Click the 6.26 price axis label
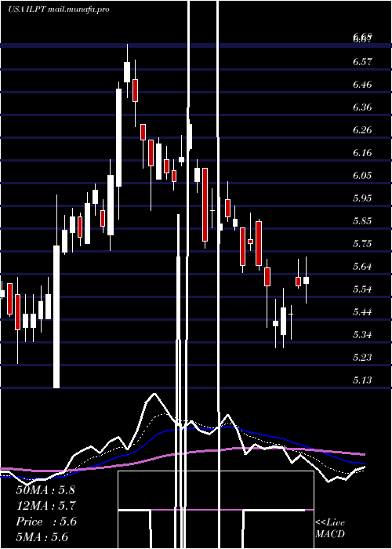 [x=362, y=130]
